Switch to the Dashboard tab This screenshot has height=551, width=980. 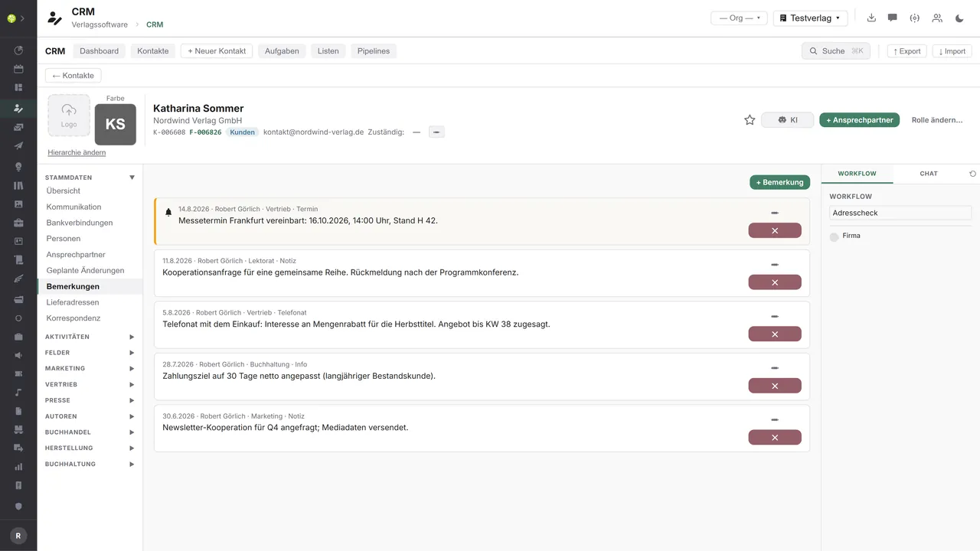[x=99, y=51]
